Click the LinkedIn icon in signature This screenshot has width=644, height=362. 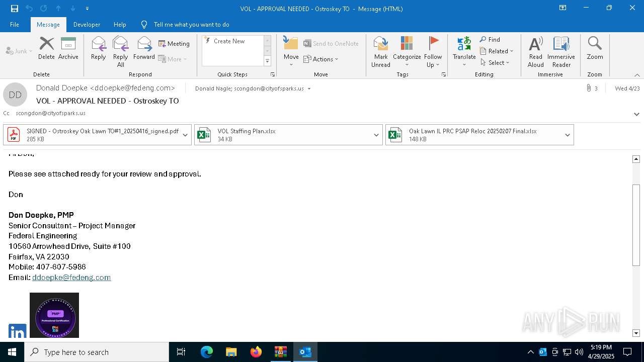(x=18, y=331)
